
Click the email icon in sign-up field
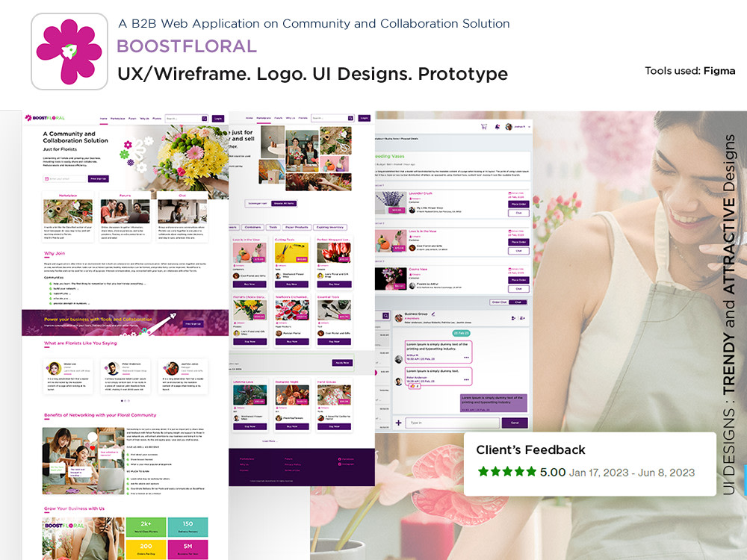46,178
